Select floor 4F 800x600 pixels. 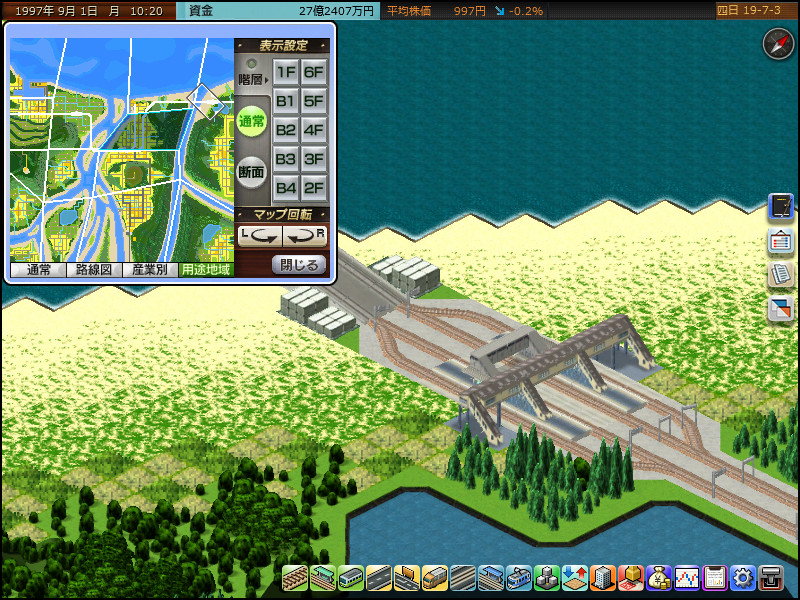(x=313, y=130)
